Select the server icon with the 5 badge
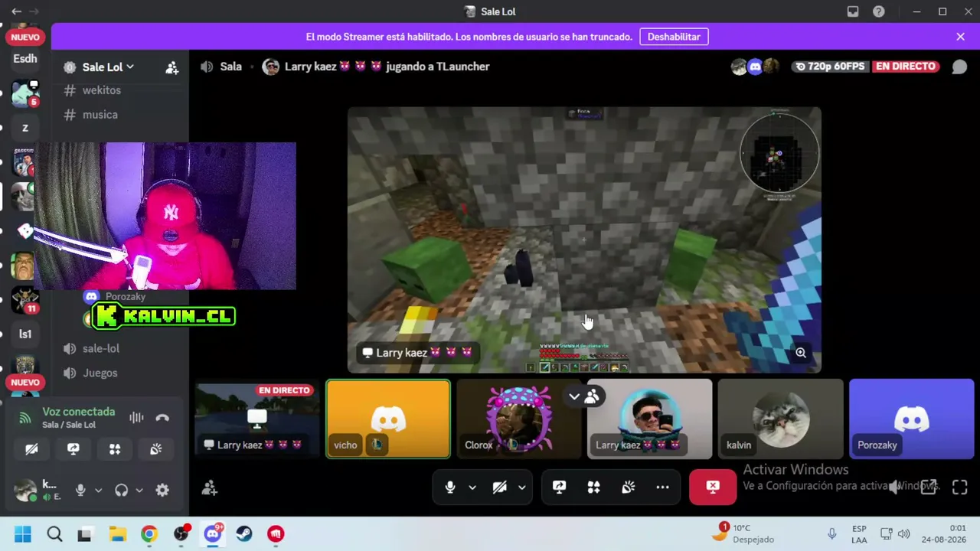980x551 pixels. [25, 93]
